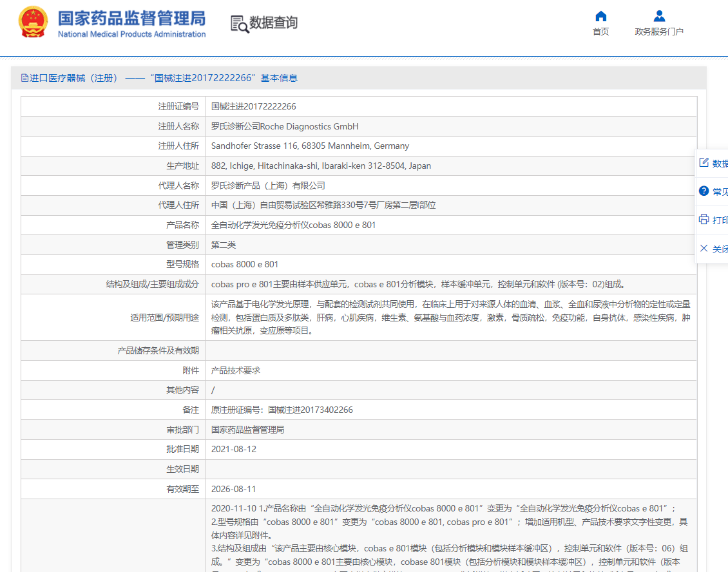This screenshot has height=572, width=728.
Task: Click the 批准日期 row label
Action: pos(182,450)
